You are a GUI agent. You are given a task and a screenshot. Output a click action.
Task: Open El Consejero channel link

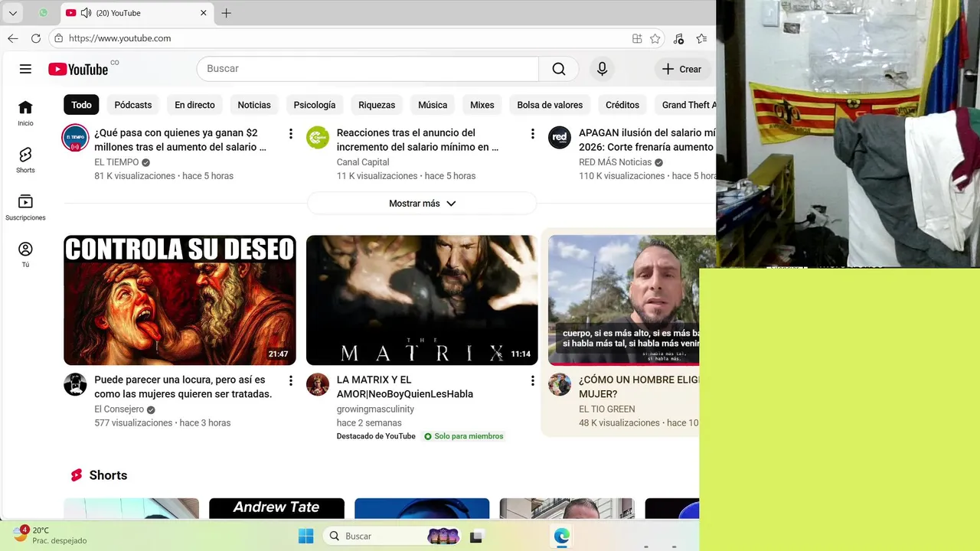(x=119, y=409)
